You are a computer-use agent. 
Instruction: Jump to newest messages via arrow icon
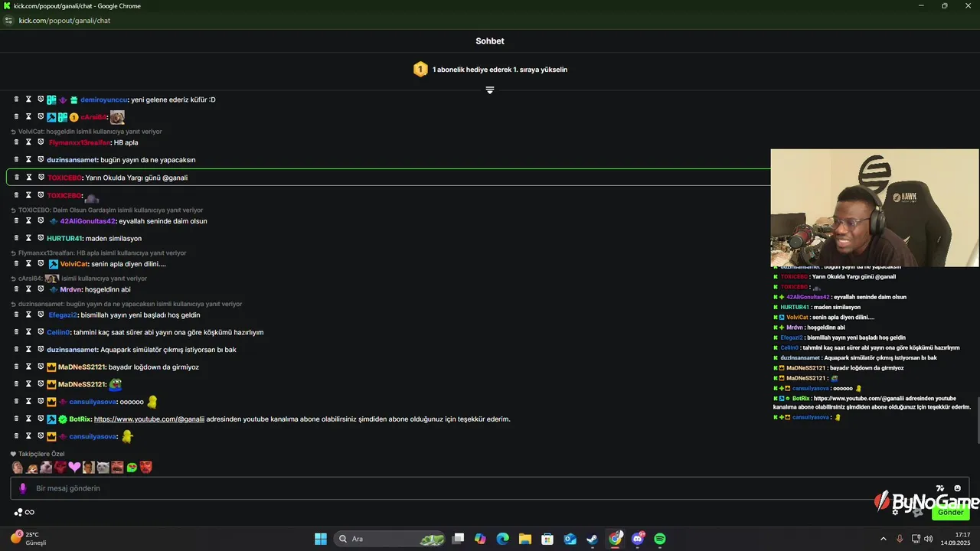pyautogui.click(x=490, y=90)
